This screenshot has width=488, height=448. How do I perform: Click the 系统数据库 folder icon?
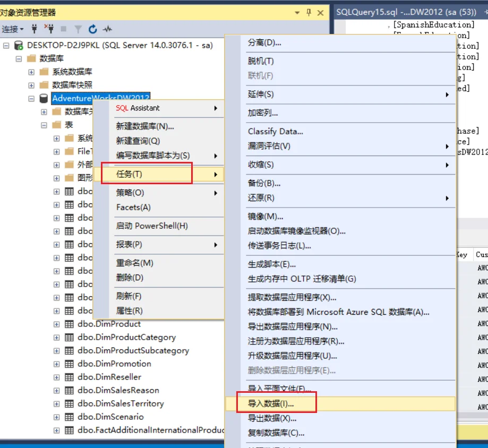(x=44, y=72)
